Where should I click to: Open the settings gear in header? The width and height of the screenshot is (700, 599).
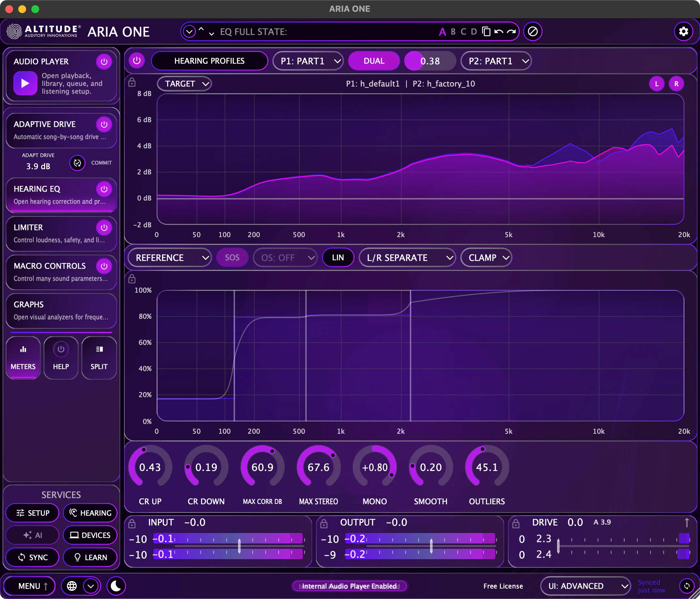(x=683, y=31)
